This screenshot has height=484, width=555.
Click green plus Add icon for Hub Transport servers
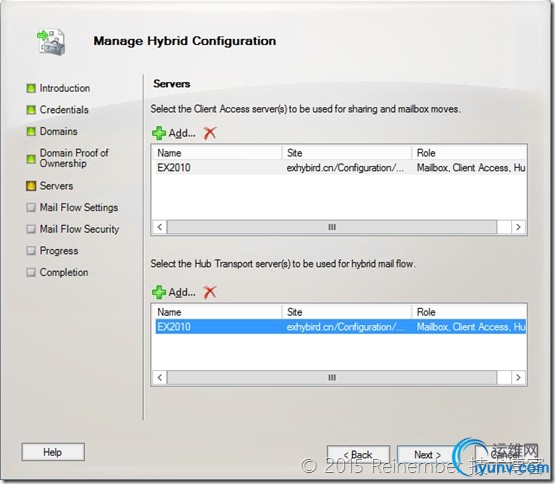tap(159, 292)
